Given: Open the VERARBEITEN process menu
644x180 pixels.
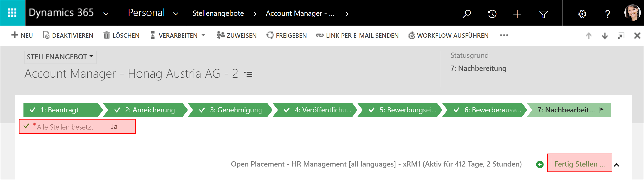Looking at the screenshot, I should (x=178, y=35).
